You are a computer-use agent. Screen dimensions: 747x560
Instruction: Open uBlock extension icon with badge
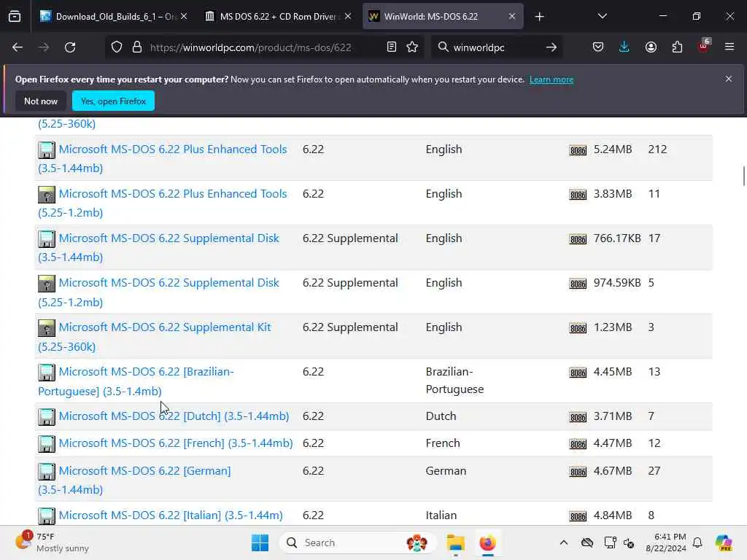point(704,46)
